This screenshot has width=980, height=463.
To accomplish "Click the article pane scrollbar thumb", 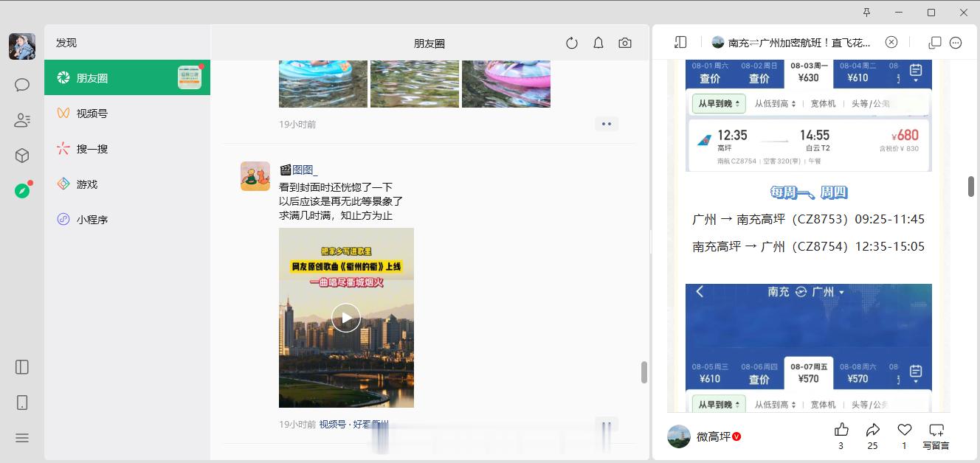I will click(x=971, y=186).
